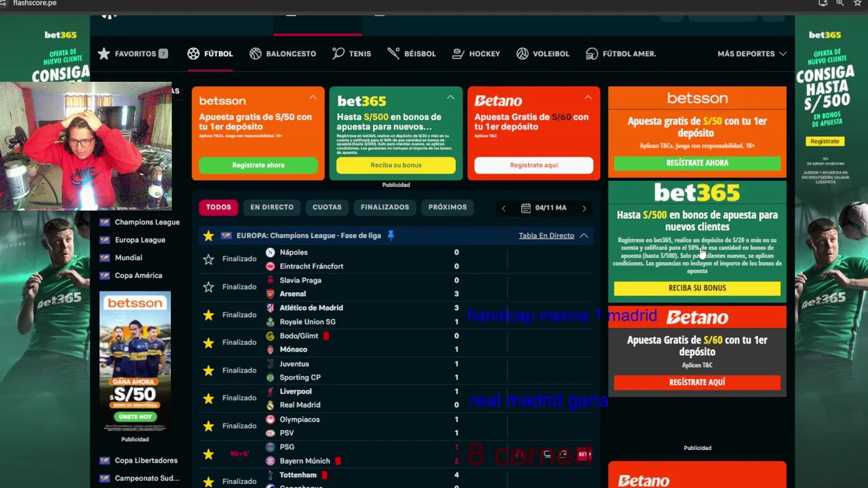Image resolution: width=868 pixels, height=488 pixels.
Task: Click the Nápoles team crest
Action: (270, 252)
